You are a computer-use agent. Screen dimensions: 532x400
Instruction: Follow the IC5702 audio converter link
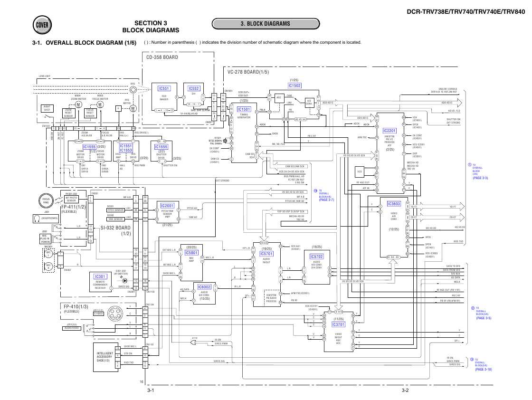coord(316,257)
